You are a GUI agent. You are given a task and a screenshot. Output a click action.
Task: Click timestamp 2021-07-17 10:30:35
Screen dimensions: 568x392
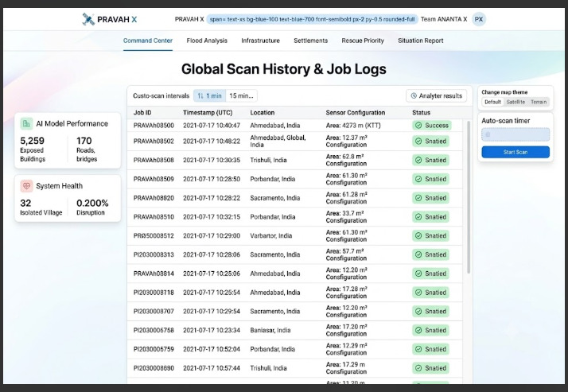click(x=212, y=160)
